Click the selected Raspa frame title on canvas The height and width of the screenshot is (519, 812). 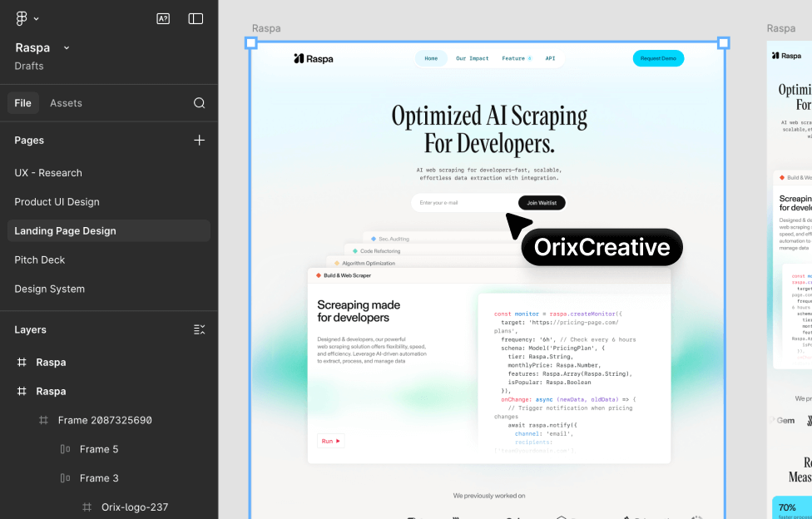click(266, 28)
